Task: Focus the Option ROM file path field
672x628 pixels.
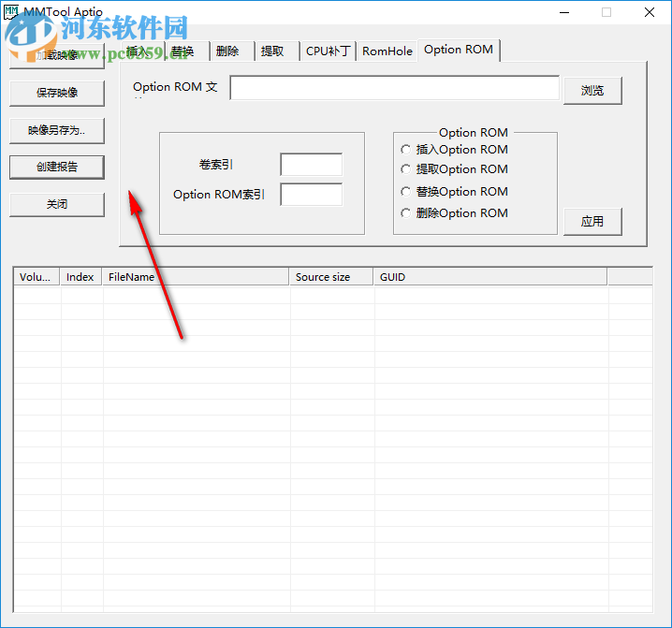Action: pos(394,88)
